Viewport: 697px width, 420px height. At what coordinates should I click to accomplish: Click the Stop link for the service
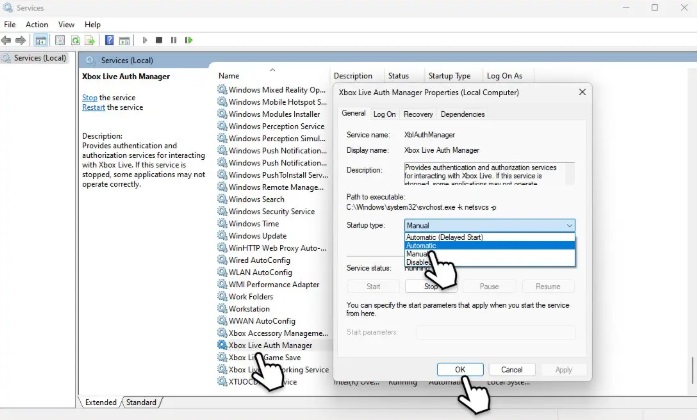pyautogui.click(x=89, y=97)
